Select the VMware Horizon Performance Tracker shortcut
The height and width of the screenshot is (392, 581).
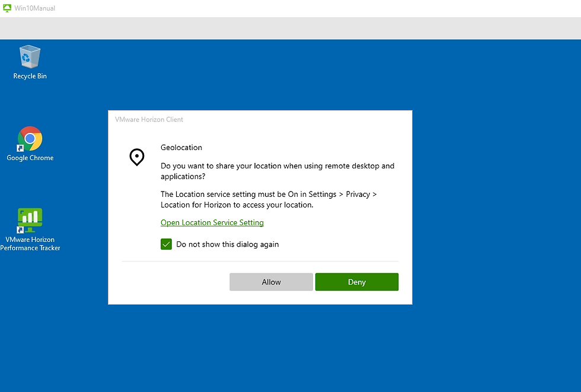(30, 225)
